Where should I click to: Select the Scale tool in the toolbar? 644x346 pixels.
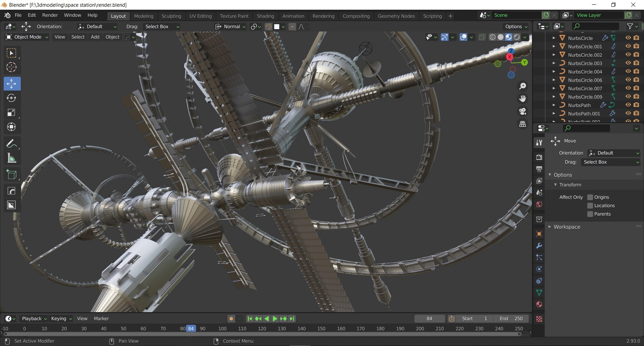click(x=12, y=112)
